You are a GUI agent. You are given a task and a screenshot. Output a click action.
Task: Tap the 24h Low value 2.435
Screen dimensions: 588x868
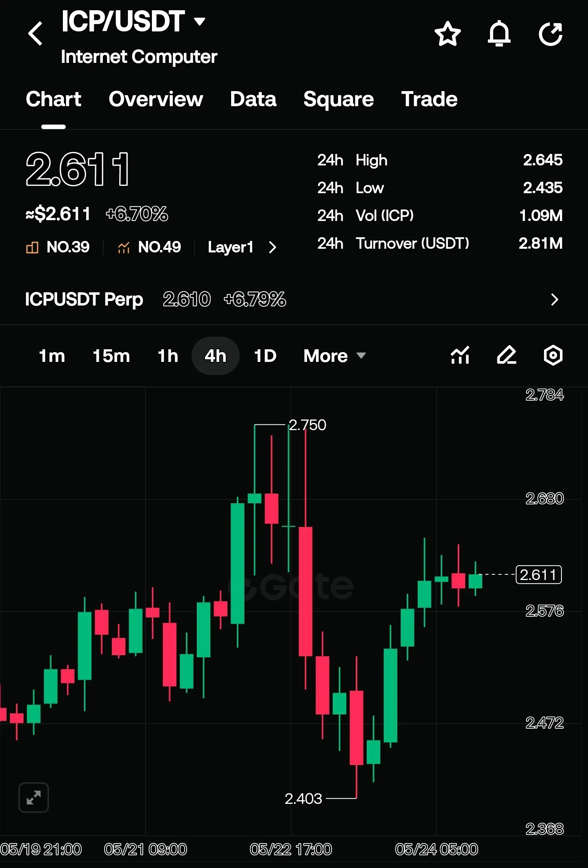(x=543, y=188)
